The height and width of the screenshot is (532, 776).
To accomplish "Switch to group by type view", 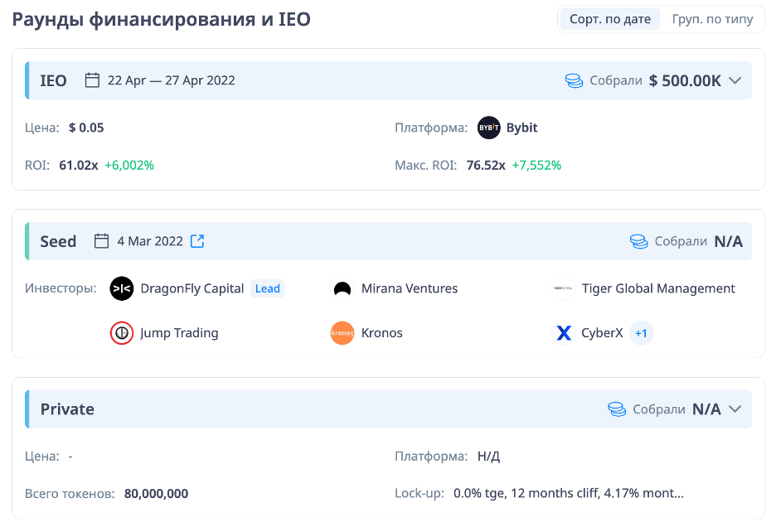I will 712,19.
